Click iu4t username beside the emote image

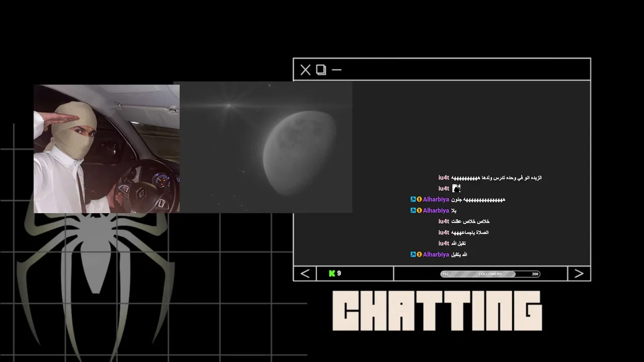[x=444, y=189]
